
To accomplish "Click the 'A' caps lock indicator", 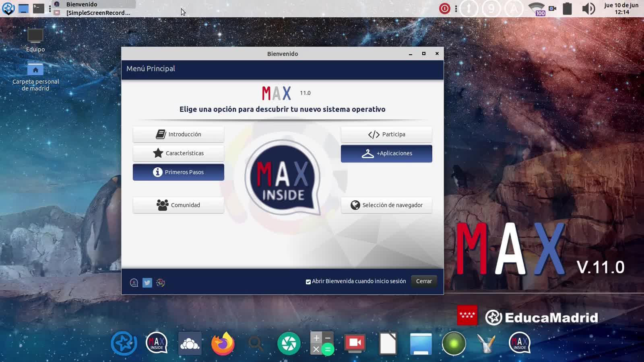I will 514,8.
